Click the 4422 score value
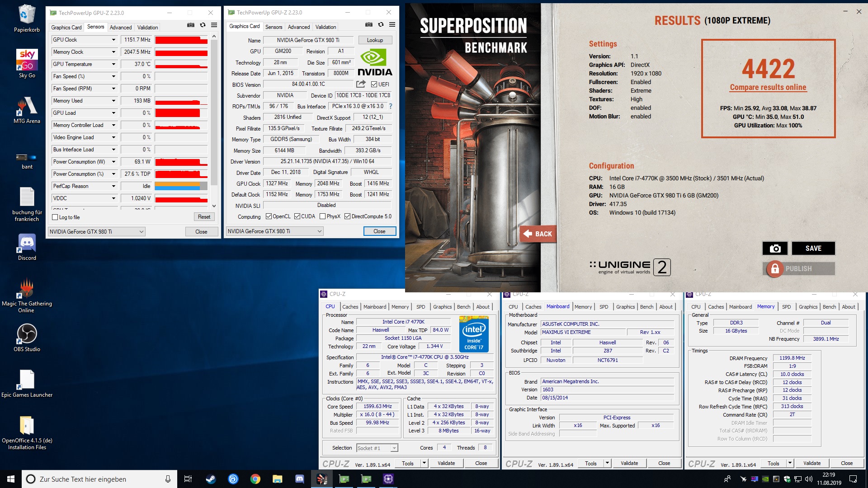 pos(768,69)
